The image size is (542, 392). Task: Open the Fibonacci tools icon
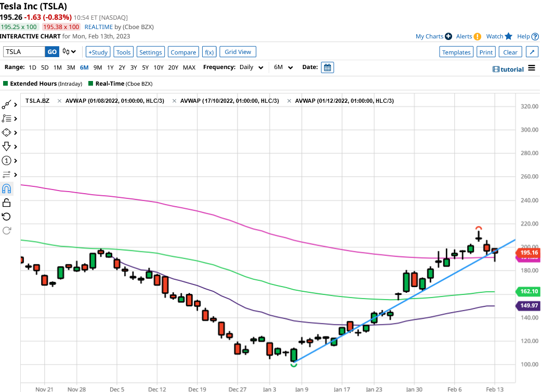point(7,118)
